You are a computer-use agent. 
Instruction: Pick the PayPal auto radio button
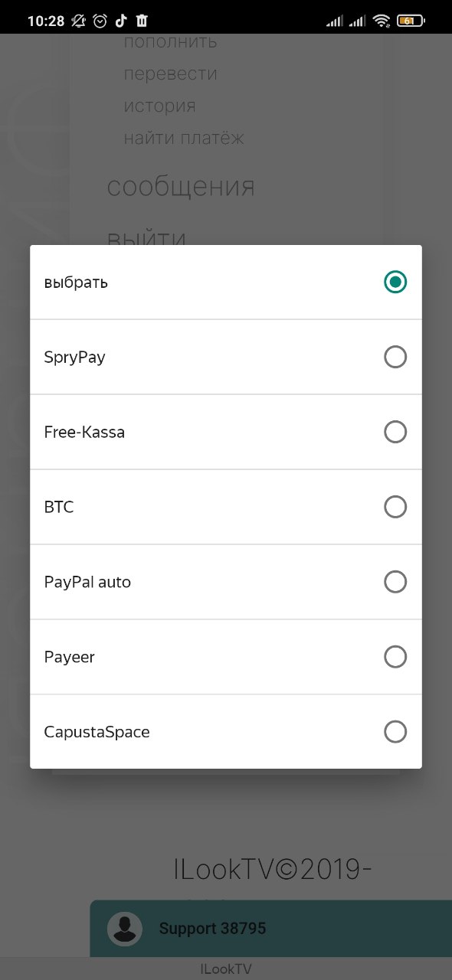point(395,582)
